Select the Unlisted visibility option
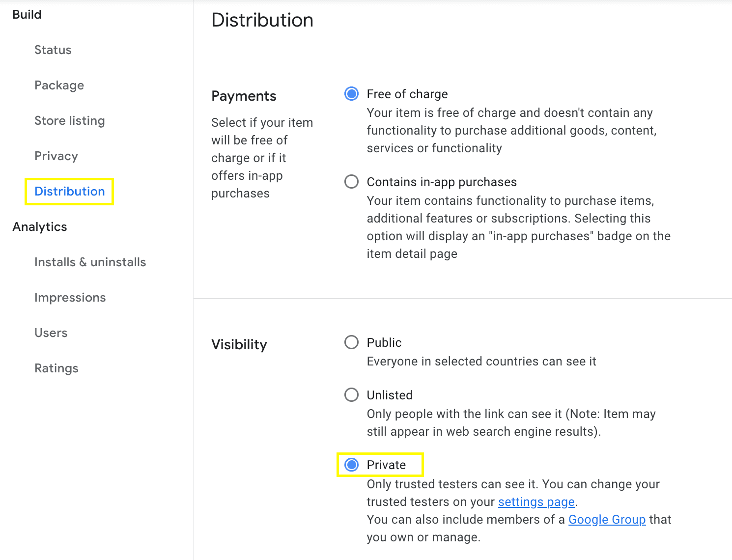 pos(351,394)
